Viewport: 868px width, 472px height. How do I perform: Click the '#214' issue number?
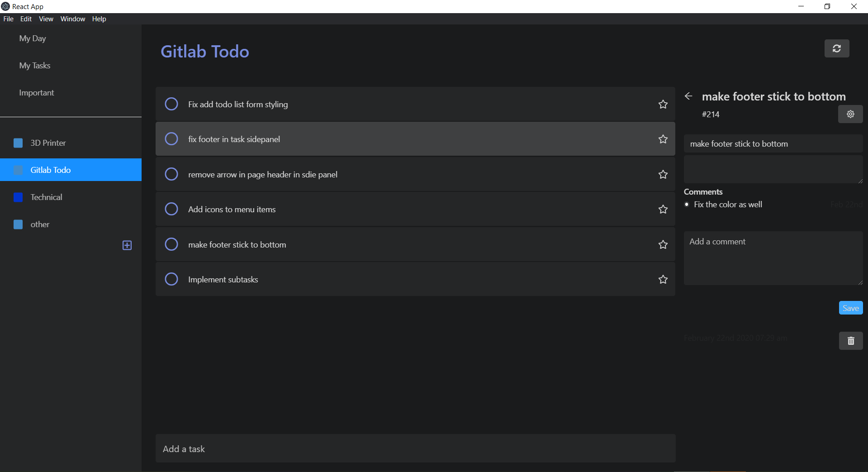[x=711, y=114]
